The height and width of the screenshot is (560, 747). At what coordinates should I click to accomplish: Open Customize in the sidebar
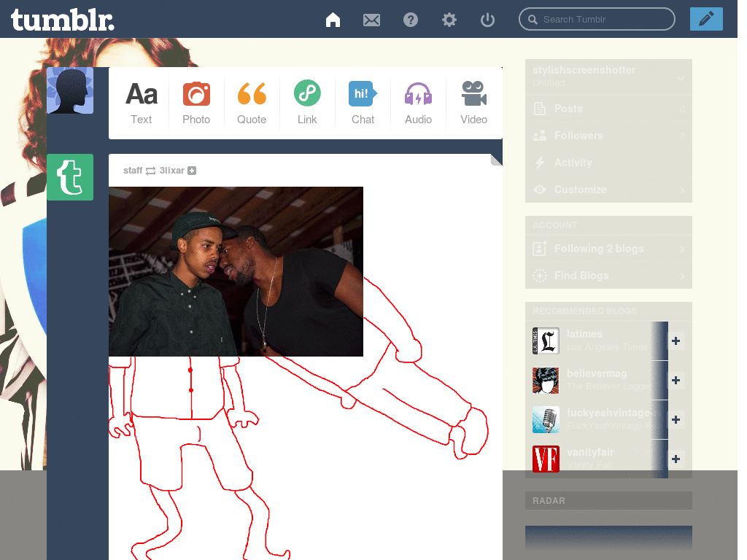pyautogui.click(x=608, y=190)
